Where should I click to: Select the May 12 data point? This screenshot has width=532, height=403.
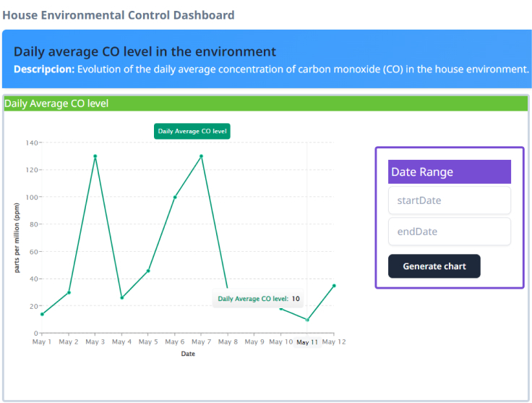tap(334, 286)
